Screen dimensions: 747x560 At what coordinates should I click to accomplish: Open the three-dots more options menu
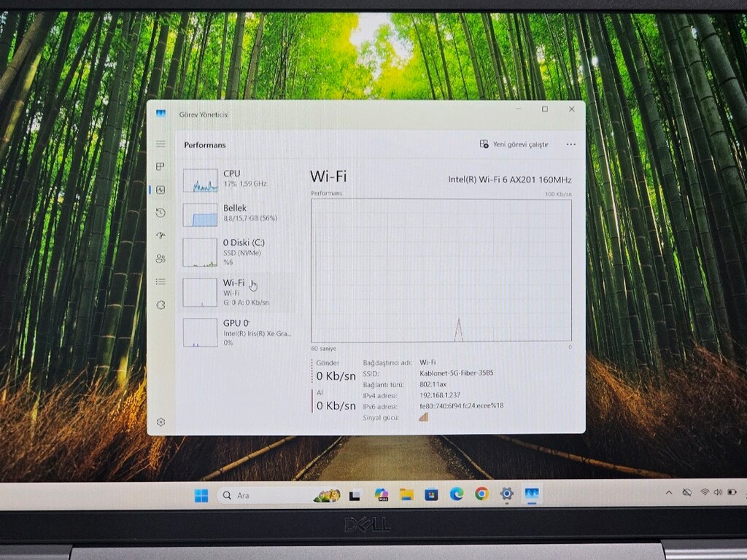pos(570,144)
